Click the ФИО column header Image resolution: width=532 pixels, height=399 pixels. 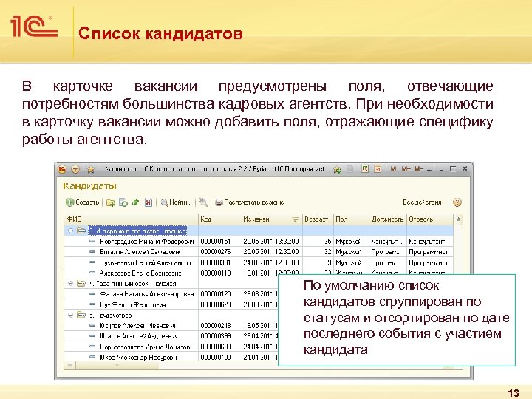pyautogui.click(x=131, y=219)
